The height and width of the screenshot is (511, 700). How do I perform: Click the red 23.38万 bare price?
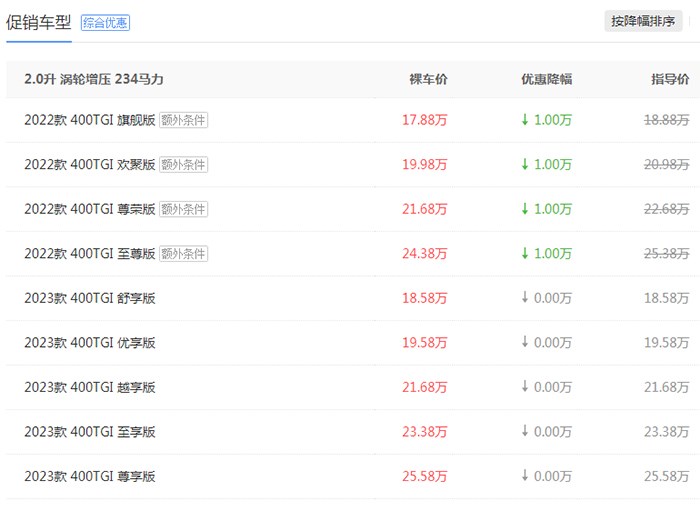[x=425, y=432]
